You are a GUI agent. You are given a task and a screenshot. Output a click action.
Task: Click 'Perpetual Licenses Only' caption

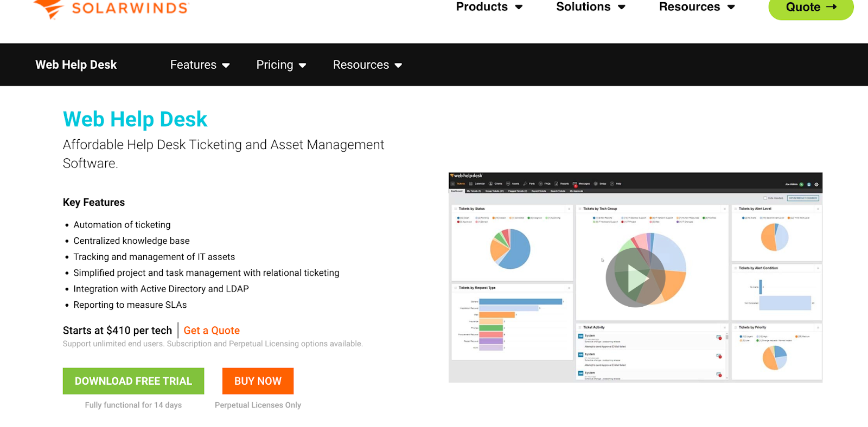[258, 405]
